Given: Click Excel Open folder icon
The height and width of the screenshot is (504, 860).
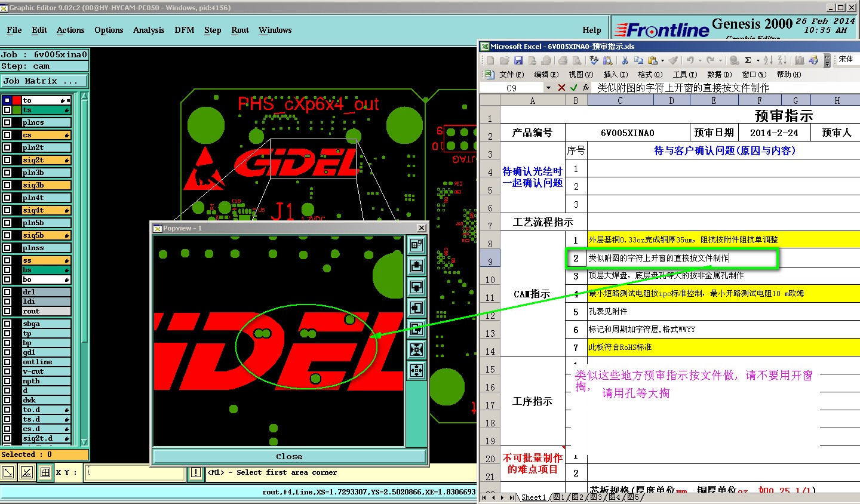Looking at the screenshot, I should coord(504,60).
